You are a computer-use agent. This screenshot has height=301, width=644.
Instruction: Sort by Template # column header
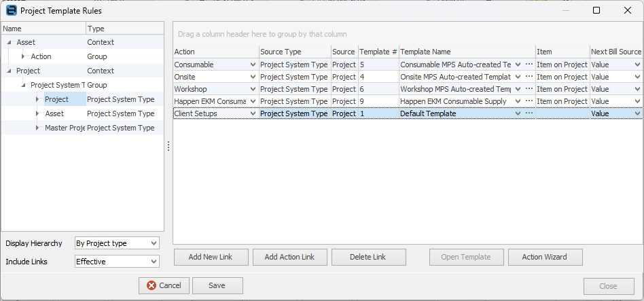(x=378, y=52)
